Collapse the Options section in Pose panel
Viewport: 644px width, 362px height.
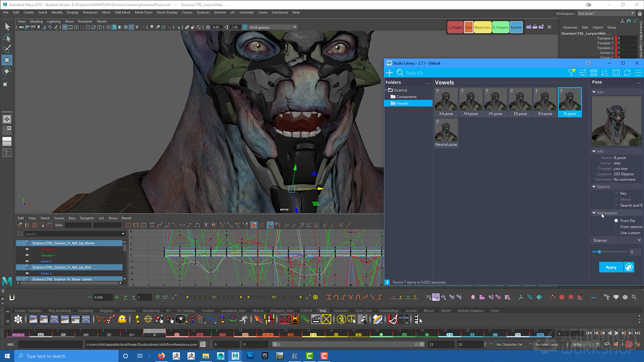(x=594, y=187)
